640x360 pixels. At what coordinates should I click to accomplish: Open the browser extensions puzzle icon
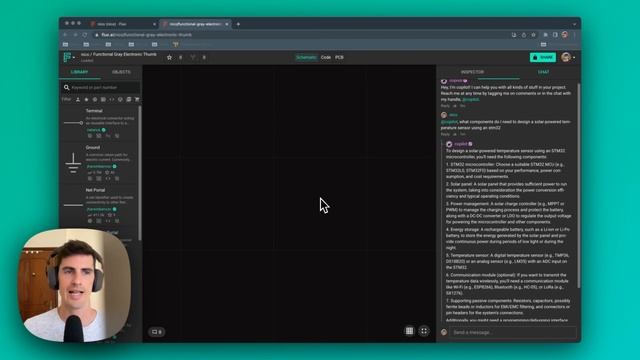pos(545,35)
